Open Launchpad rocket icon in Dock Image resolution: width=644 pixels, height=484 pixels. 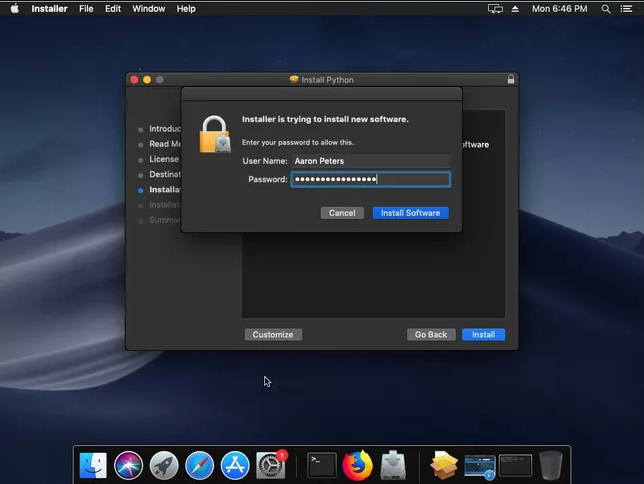164,465
